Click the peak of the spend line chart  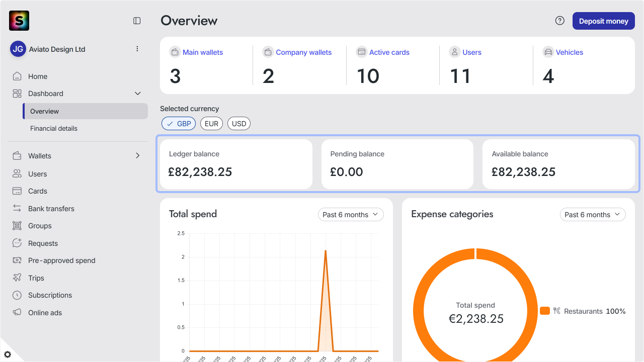click(326, 250)
